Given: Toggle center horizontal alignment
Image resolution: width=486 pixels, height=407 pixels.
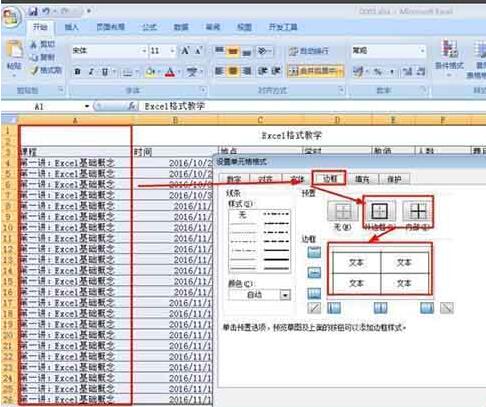Looking at the screenshot, I should (233, 71).
